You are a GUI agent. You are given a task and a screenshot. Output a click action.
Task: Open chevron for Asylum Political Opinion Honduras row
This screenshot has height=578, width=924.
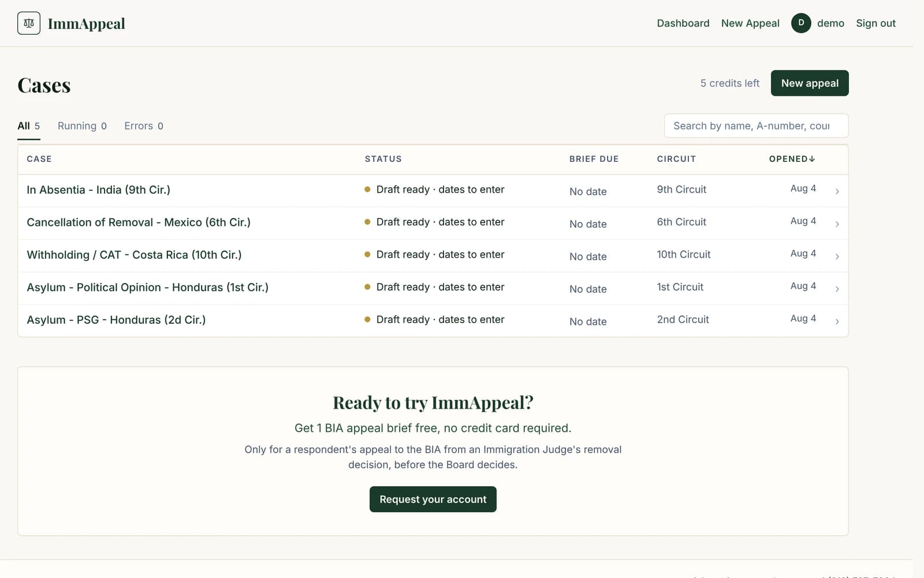tap(837, 289)
